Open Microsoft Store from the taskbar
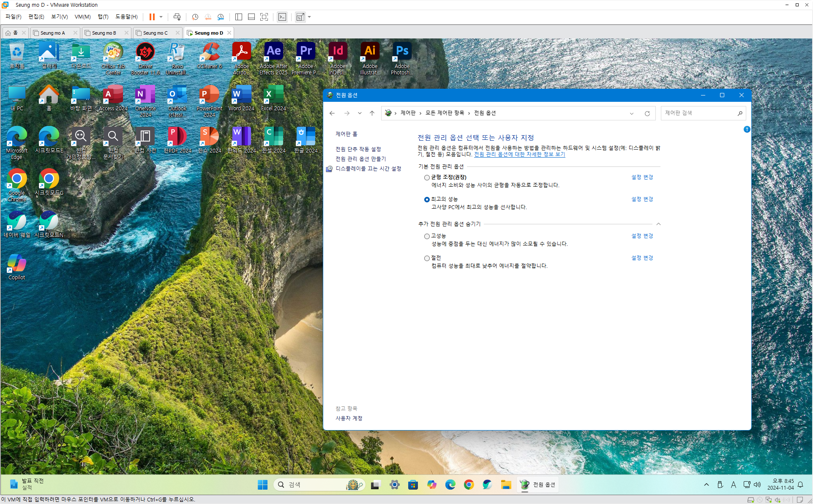The image size is (813, 504). pos(413,485)
